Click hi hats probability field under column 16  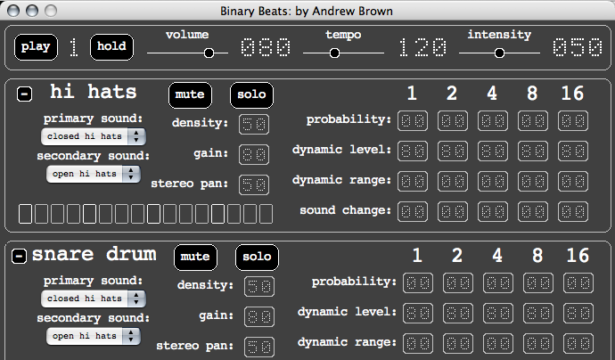pyautogui.click(x=573, y=121)
